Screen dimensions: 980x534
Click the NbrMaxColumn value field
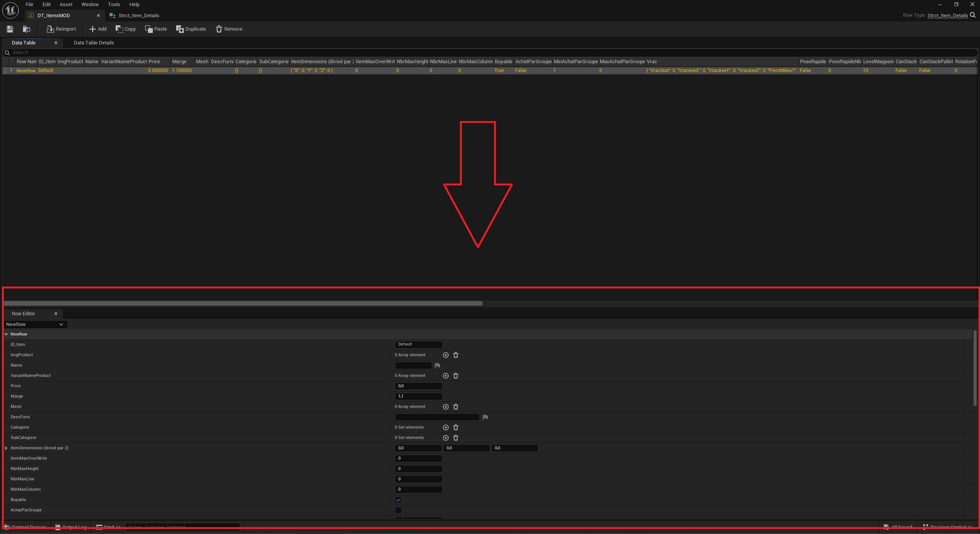(x=419, y=490)
